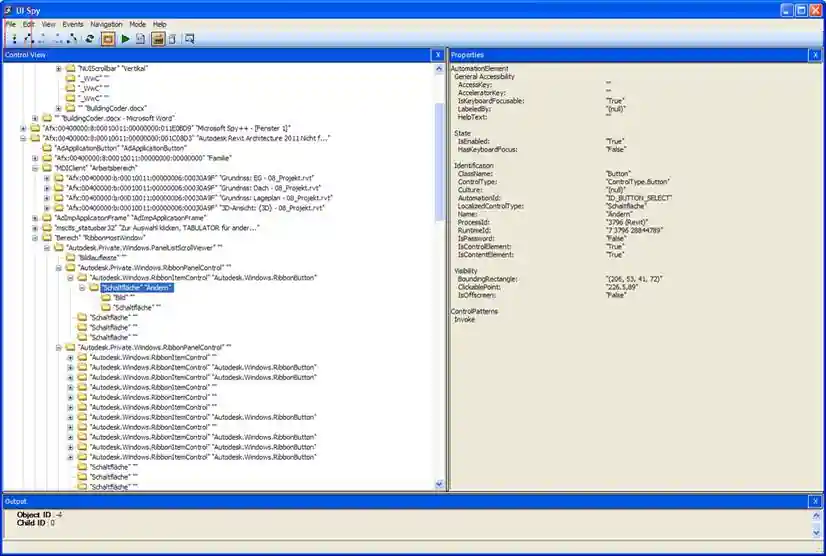Click the navigate-to-parent tree icon in the toolbar
The height and width of the screenshot is (556, 826).
(29, 39)
